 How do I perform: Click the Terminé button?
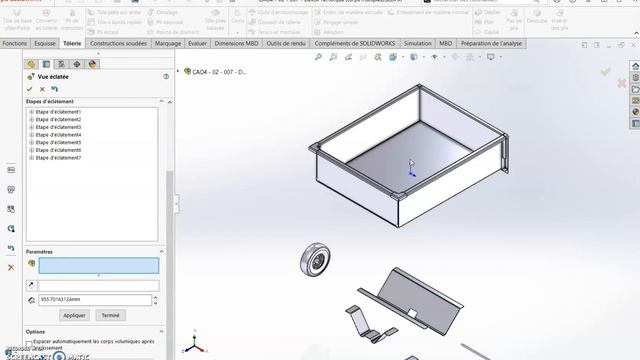[111, 315]
